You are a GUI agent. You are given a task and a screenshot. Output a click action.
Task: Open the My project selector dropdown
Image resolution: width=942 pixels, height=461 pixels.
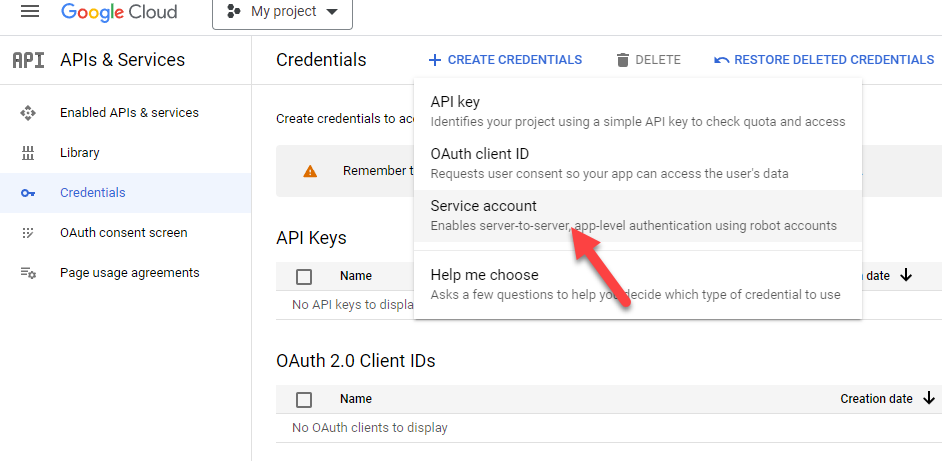coord(282,11)
